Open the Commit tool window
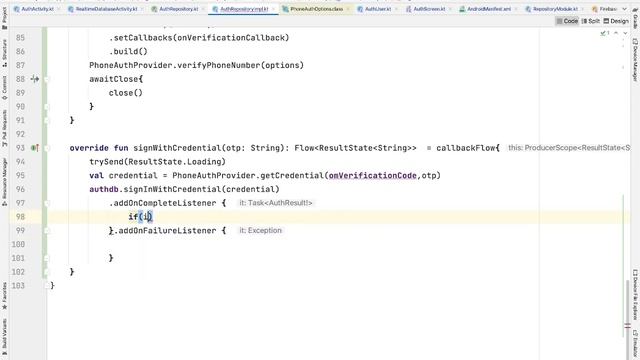Image resolution: width=640 pixels, height=360 pixels. click(x=4, y=88)
